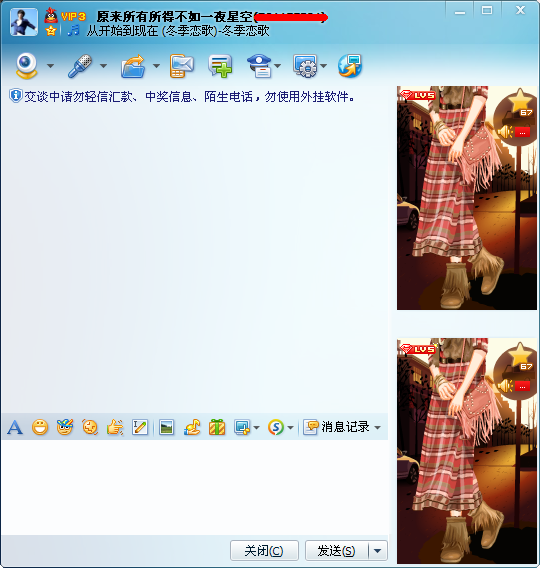Create a discussion group with the plus chat icon
Image resolution: width=540 pixels, height=568 pixels.
(x=220, y=66)
